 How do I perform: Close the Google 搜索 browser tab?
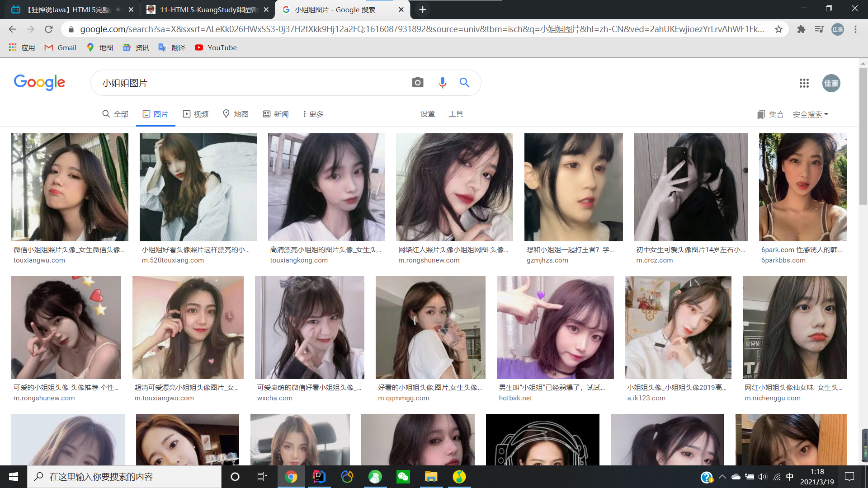pyautogui.click(x=401, y=9)
